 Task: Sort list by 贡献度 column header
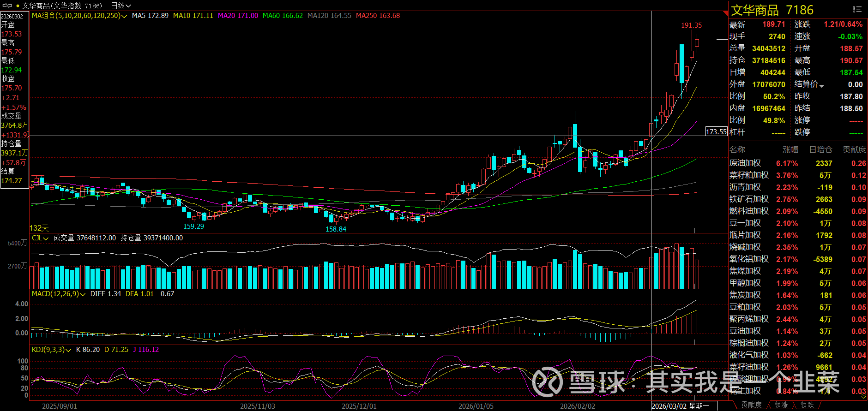pyautogui.click(x=854, y=149)
